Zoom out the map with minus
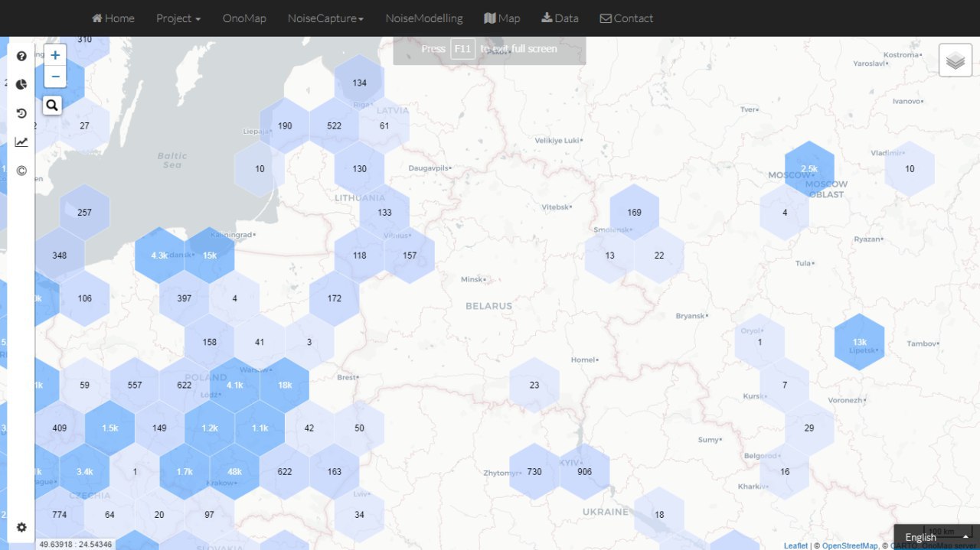The image size is (980, 550). 55,76
